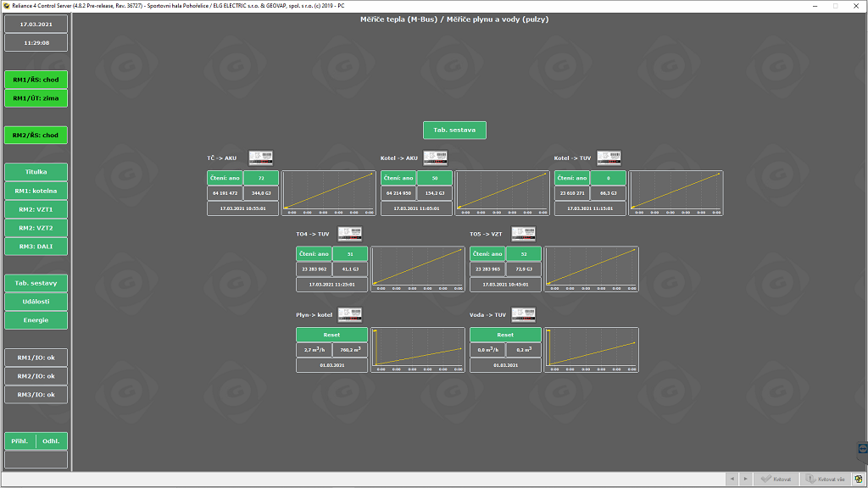Screen dimensions: 868x488
Task: Open the TO4 -> TUV trend chart
Action: (x=419, y=269)
